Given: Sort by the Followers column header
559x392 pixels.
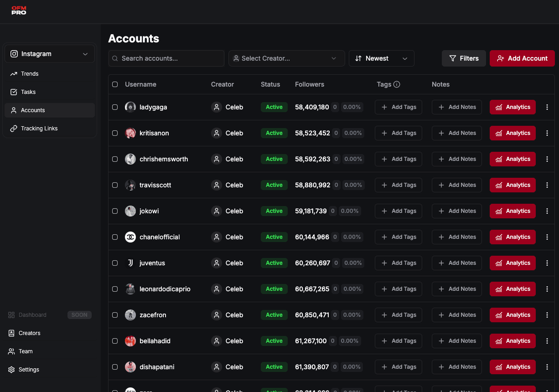Looking at the screenshot, I should [310, 84].
